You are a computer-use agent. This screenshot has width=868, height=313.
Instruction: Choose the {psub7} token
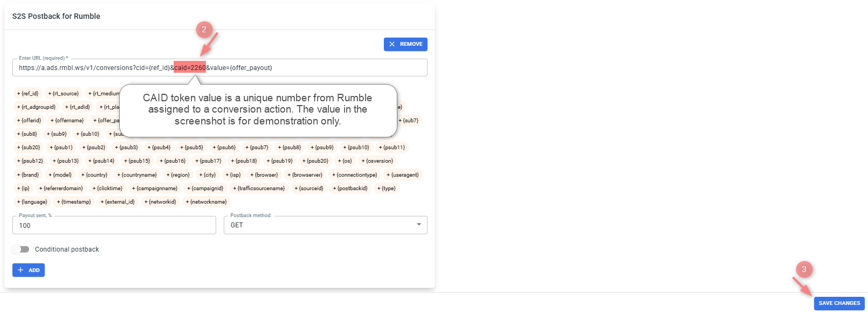tap(257, 148)
